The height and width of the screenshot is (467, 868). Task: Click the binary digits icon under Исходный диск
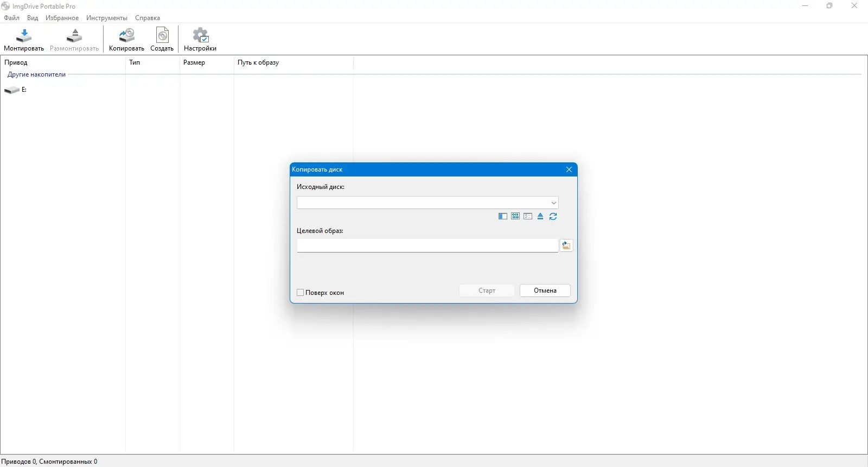[515, 216]
